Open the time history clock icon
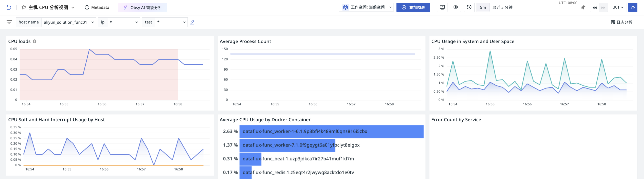 click(469, 7)
